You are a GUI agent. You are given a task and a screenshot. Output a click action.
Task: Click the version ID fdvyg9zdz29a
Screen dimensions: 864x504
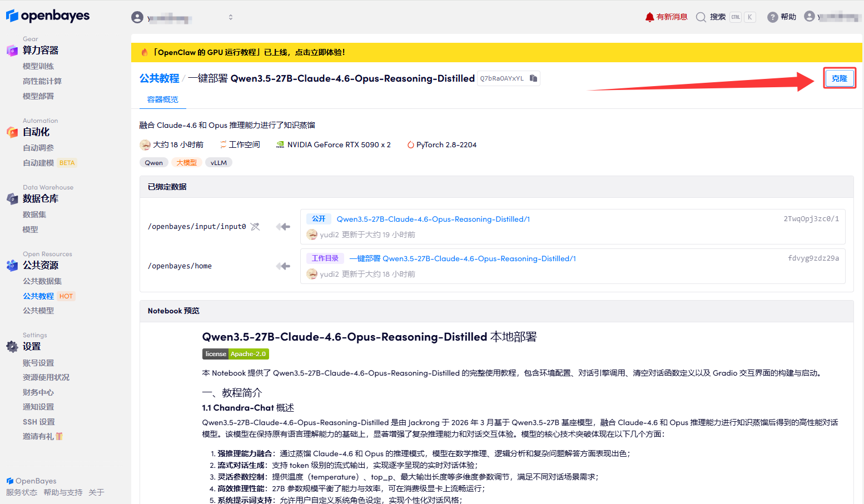coord(813,258)
